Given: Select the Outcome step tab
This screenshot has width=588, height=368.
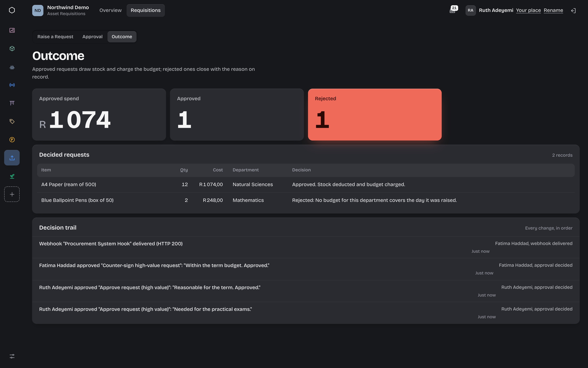Looking at the screenshot, I should point(122,36).
